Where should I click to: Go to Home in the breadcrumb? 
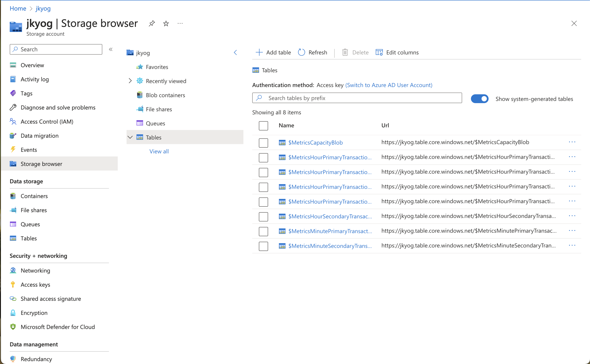pyautogui.click(x=18, y=8)
